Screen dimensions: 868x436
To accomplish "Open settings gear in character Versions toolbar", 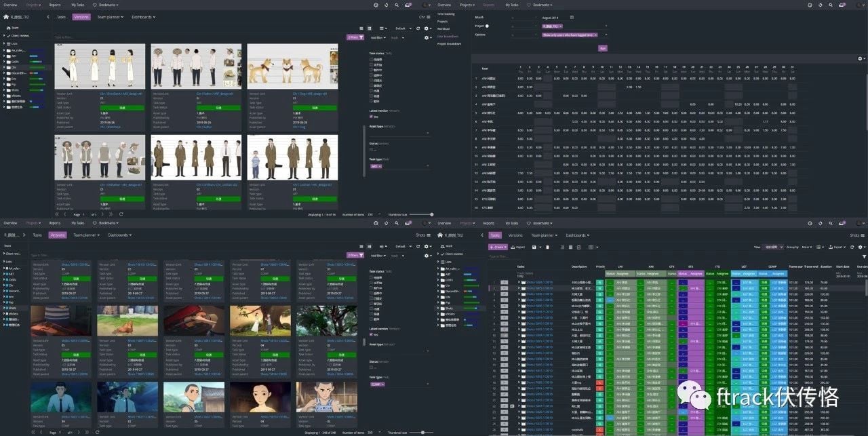I will click(x=426, y=28).
